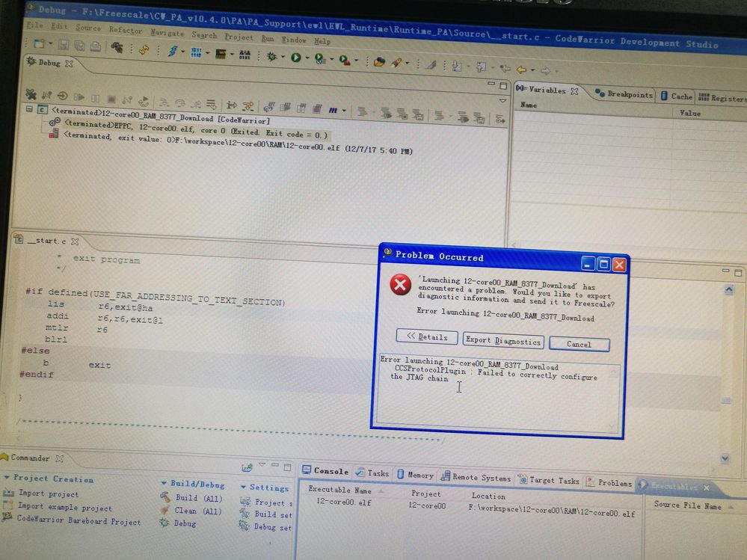The height and width of the screenshot is (560, 747).
Task: Switch to the Console tab
Action: click(x=325, y=471)
